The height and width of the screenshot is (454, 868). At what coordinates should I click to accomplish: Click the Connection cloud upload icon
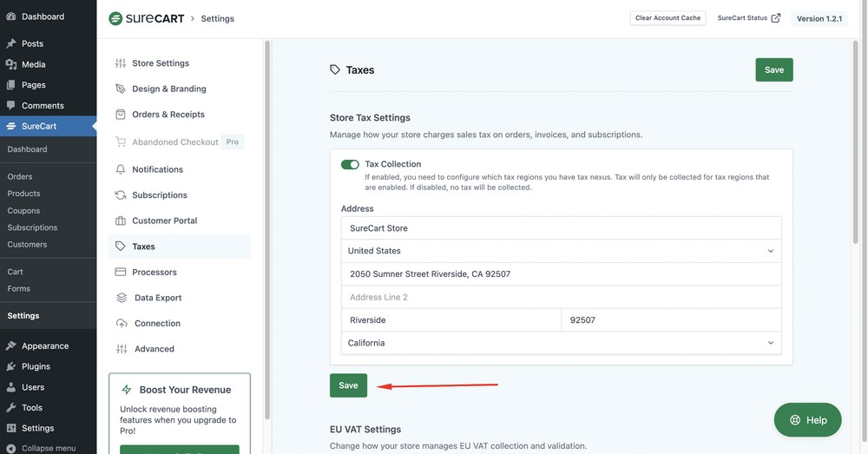122,323
